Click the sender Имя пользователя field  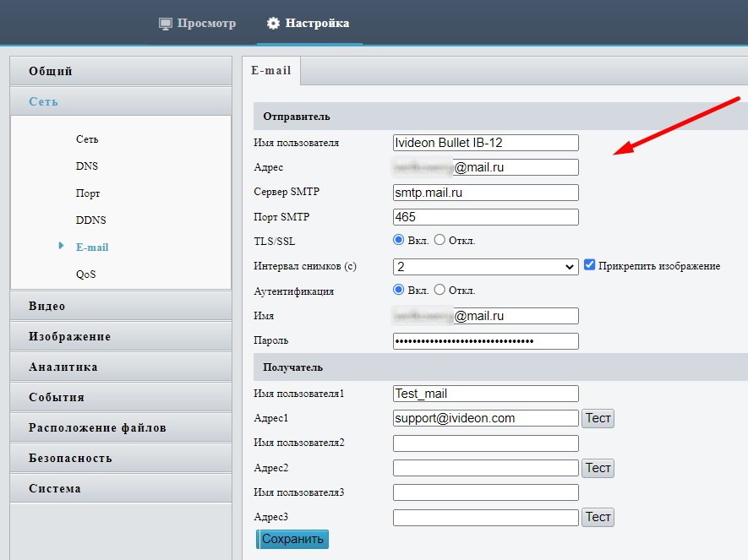(486, 143)
